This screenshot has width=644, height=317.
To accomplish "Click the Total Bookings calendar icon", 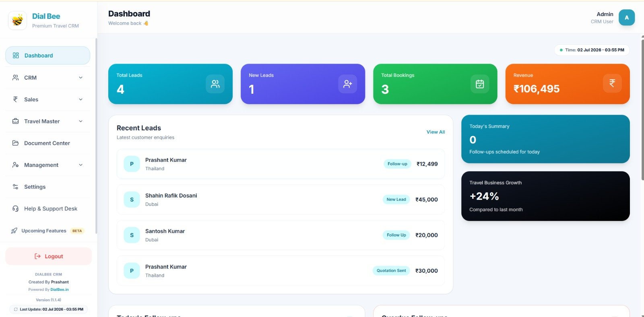I will tap(480, 84).
